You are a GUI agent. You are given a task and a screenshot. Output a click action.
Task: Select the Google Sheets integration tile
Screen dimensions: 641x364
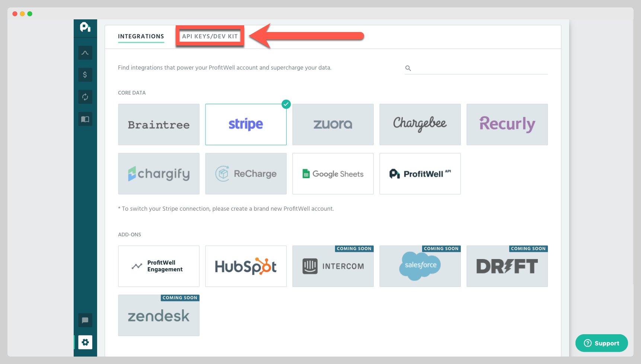pos(333,174)
